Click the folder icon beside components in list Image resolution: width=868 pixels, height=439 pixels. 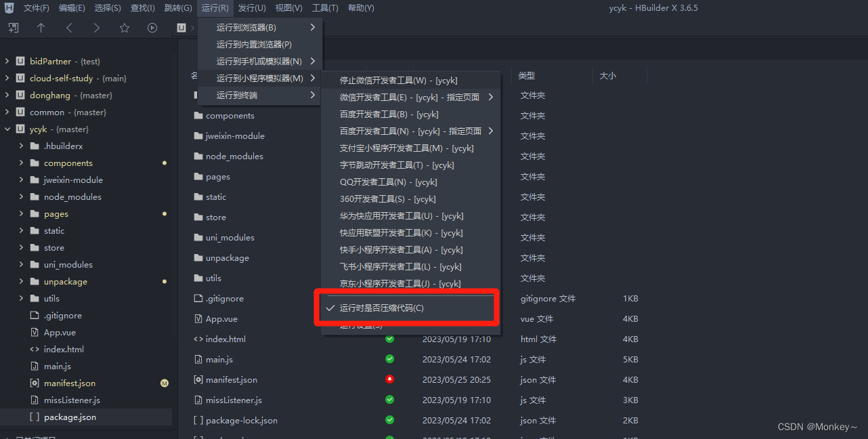198,115
